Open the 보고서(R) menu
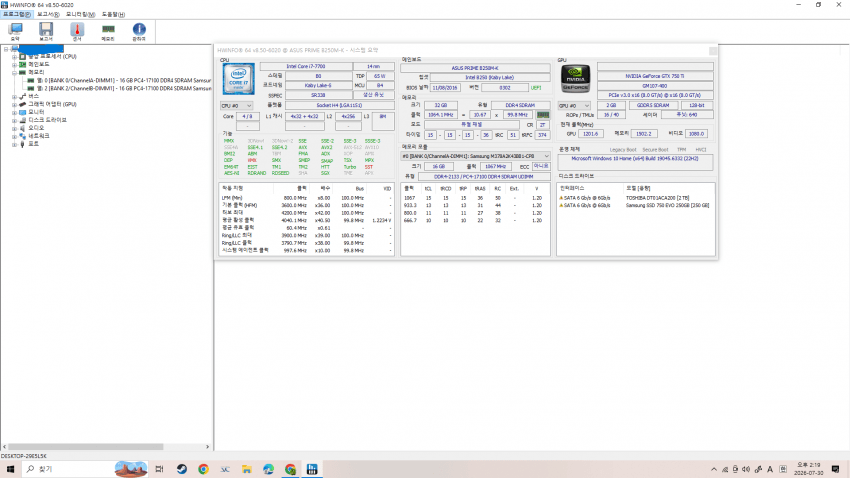Screen dimensions: 850x478 coord(48,15)
